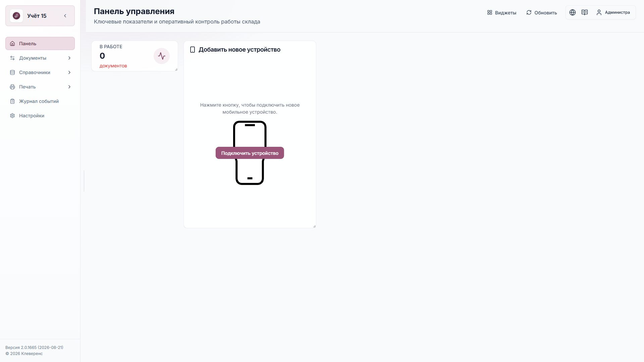Collapse the sidebar with the left chevron
This screenshot has width=644, height=362.
tap(65, 16)
